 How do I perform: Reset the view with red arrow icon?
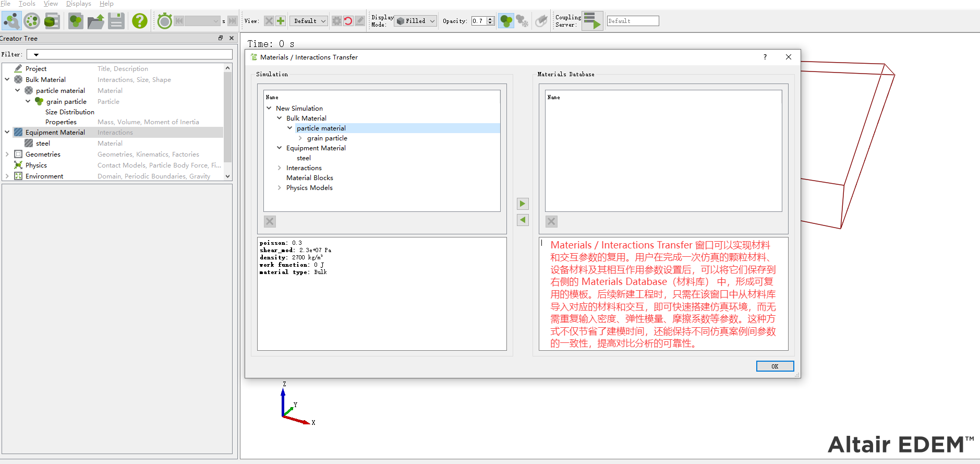pos(348,21)
